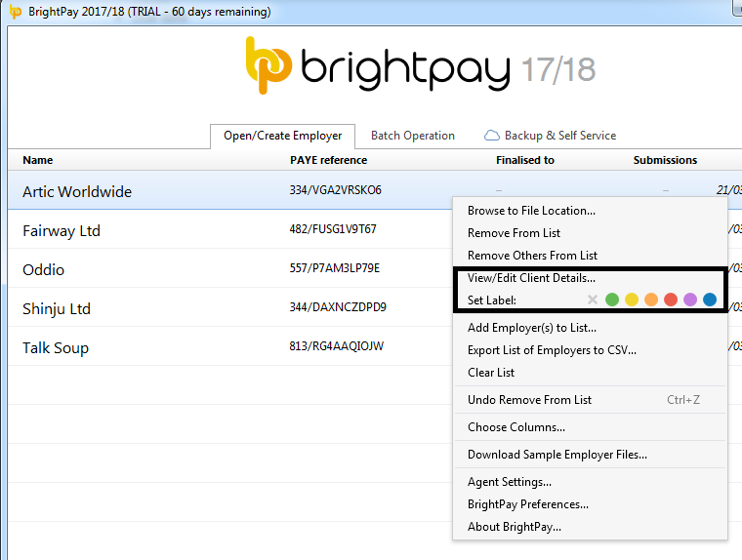Select Clear List menu entry
The height and width of the screenshot is (560, 742).
pyautogui.click(x=590, y=373)
